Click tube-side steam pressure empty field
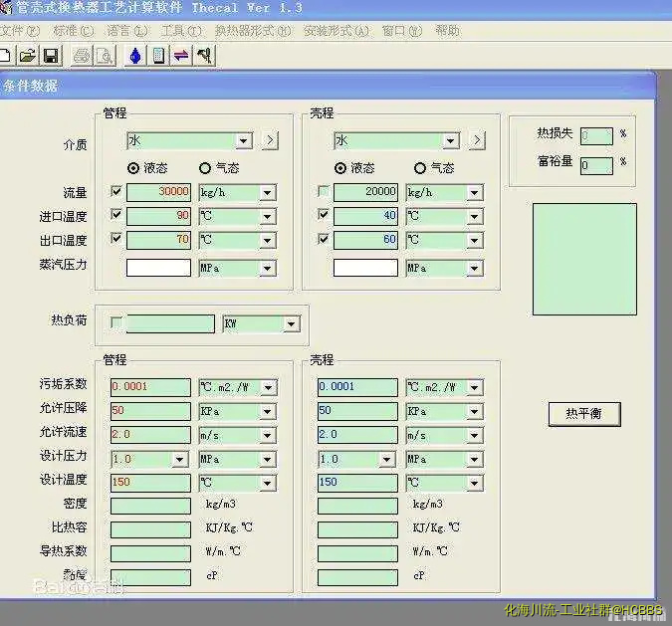The width and height of the screenshot is (672, 626). (158, 268)
